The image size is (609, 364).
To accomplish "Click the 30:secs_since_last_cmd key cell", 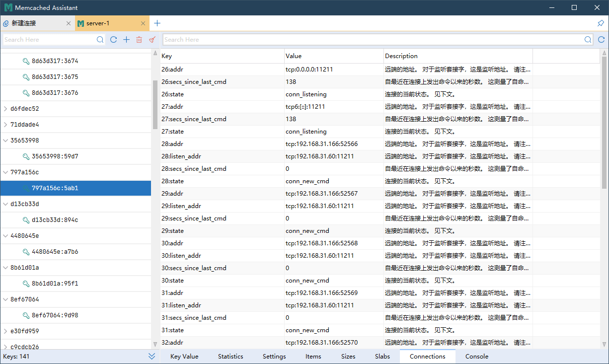I will tap(223, 268).
